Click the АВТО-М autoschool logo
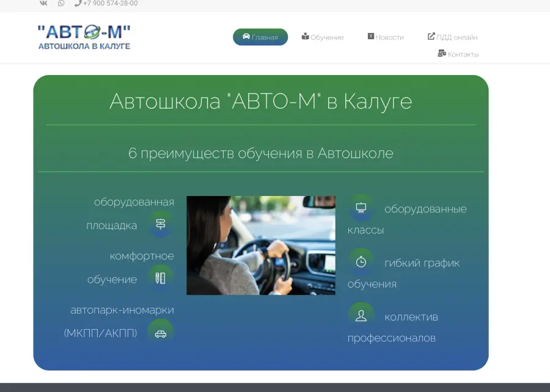The height and width of the screenshot is (392, 550). [84, 37]
